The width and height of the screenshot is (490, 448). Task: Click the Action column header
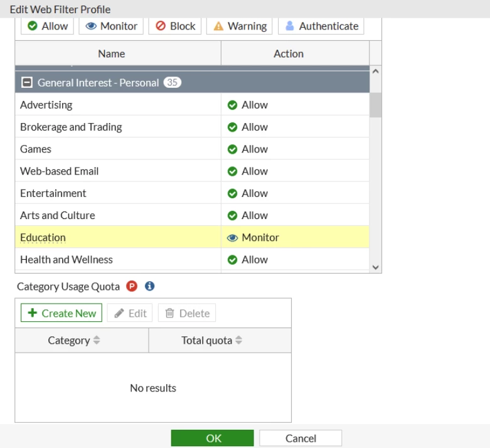click(295, 53)
